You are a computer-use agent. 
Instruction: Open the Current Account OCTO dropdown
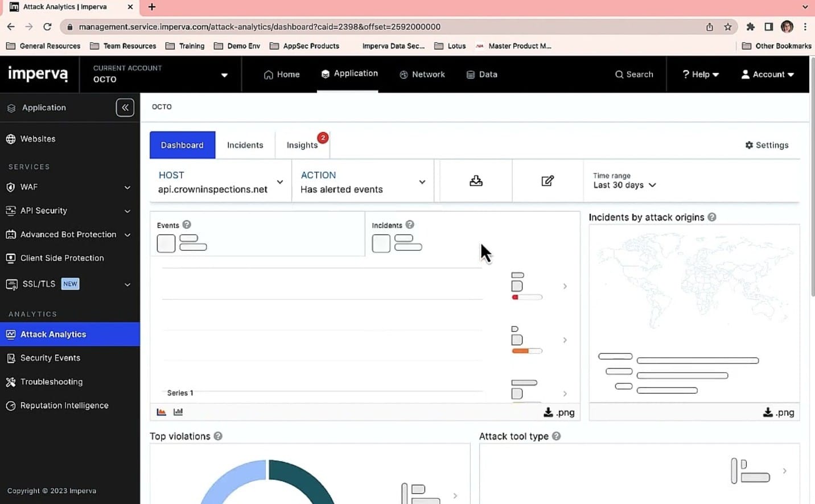coord(160,74)
